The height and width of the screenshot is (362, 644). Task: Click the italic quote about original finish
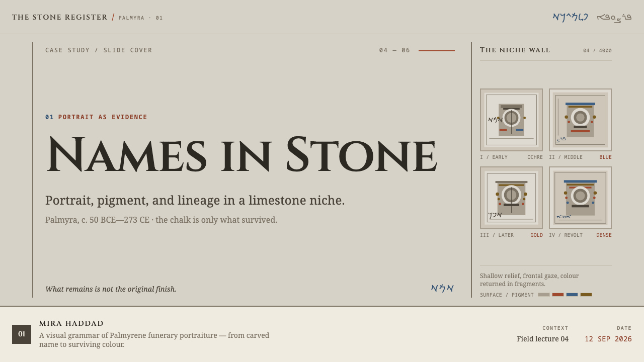pyautogui.click(x=111, y=289)
